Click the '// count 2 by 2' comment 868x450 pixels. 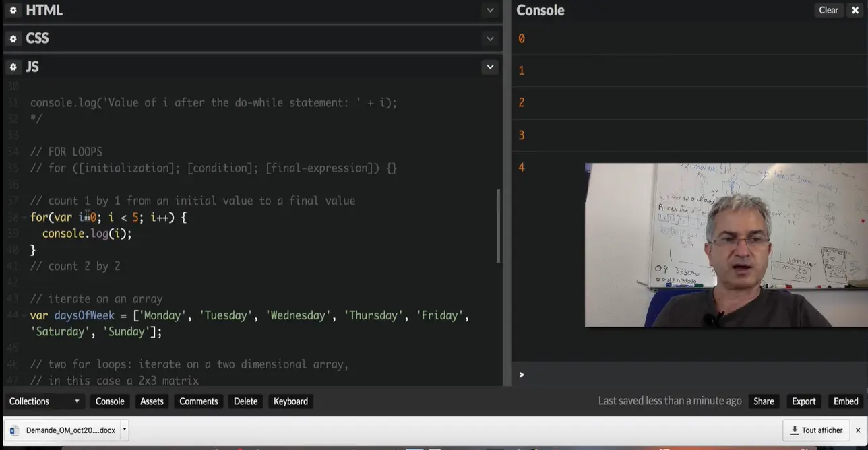[75, 267]
